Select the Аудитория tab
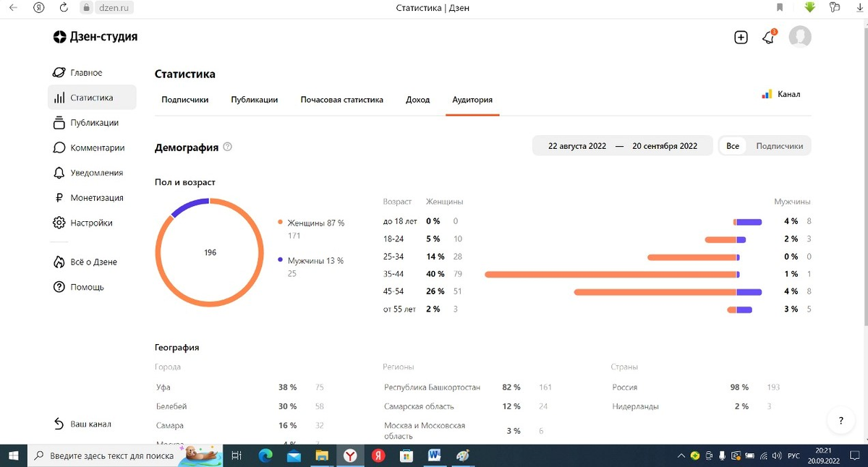The height and width of the screenshot is (467, 868). click(472, 100)
